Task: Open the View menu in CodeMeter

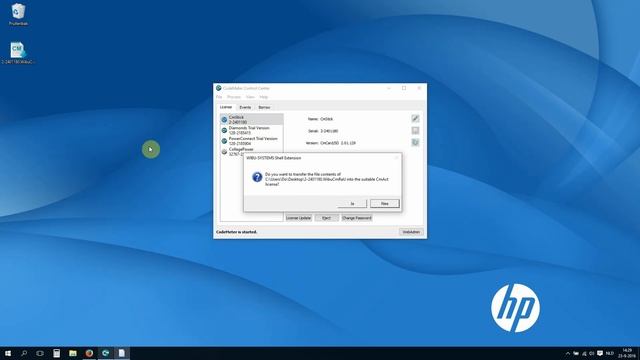Action: pos(250,97)
